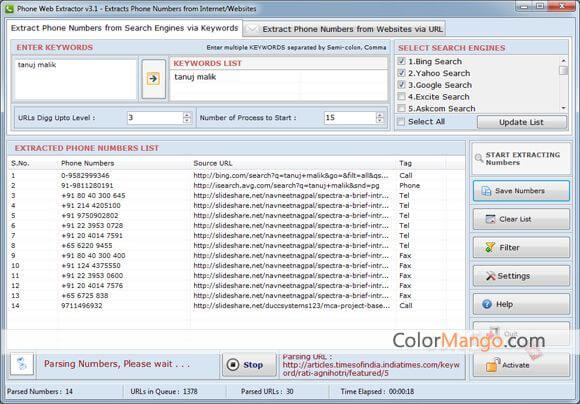This screenshot has height=404, width=580.
Task: Click the Activate padlock icon
Action: (x=493, y=365)
